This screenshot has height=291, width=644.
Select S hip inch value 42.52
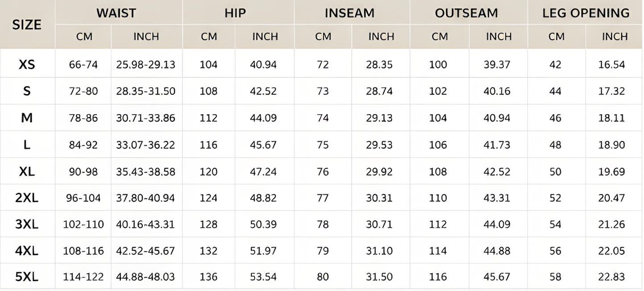click(x=263, y=91)
